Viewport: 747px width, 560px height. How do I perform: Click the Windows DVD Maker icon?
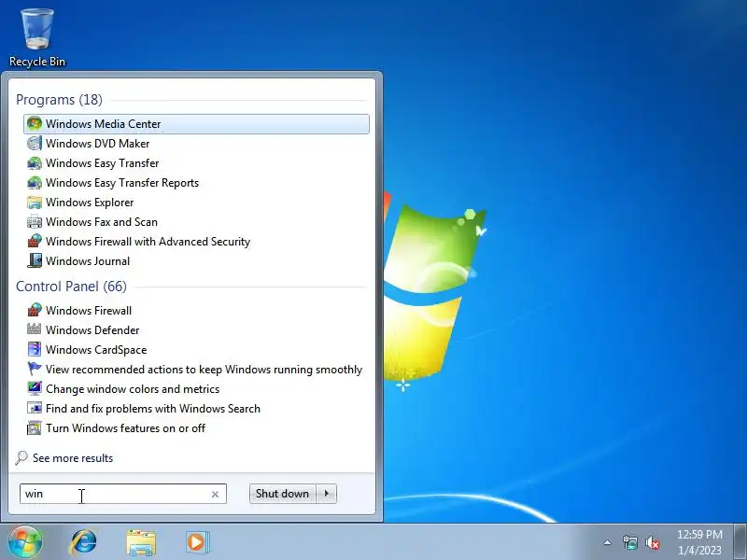coord(35,144)
